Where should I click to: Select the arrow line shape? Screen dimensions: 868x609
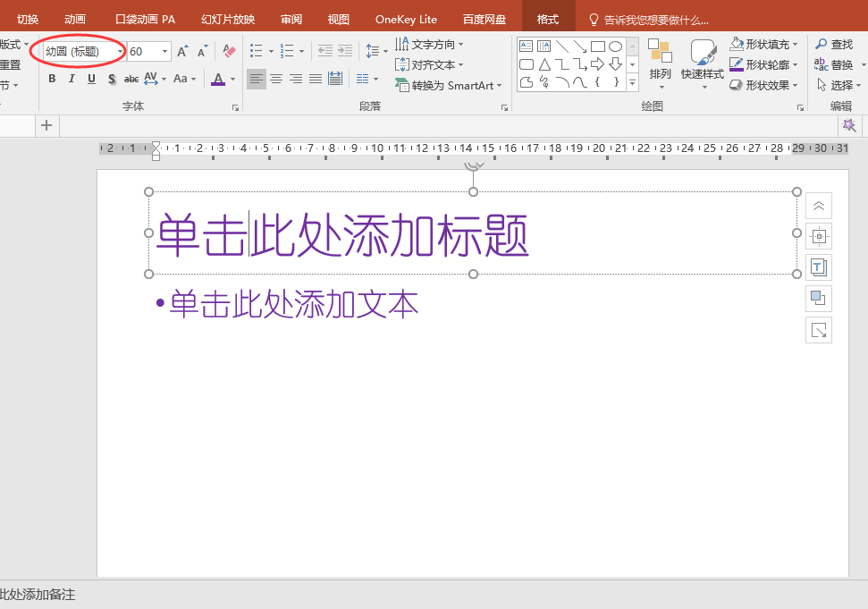pos(579,47)
